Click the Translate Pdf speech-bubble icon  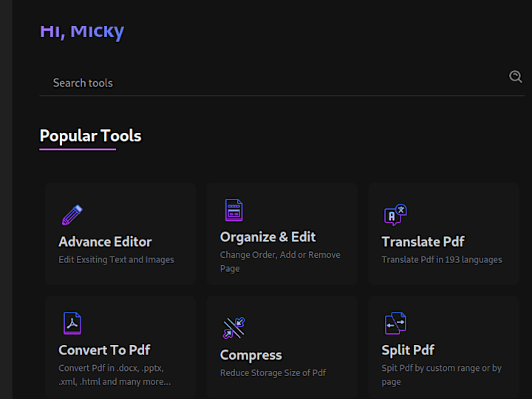[x=395, y=215]
